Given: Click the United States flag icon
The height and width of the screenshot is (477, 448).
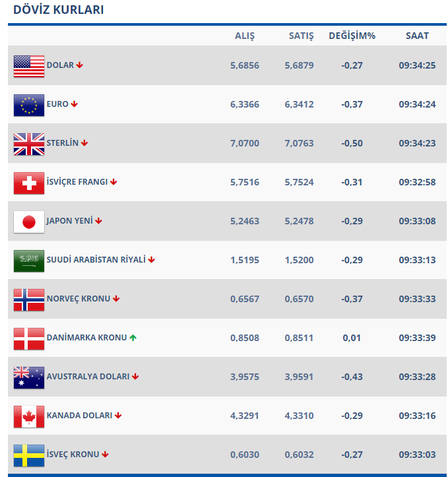Looking at the screenshot, I should point(29,66).
